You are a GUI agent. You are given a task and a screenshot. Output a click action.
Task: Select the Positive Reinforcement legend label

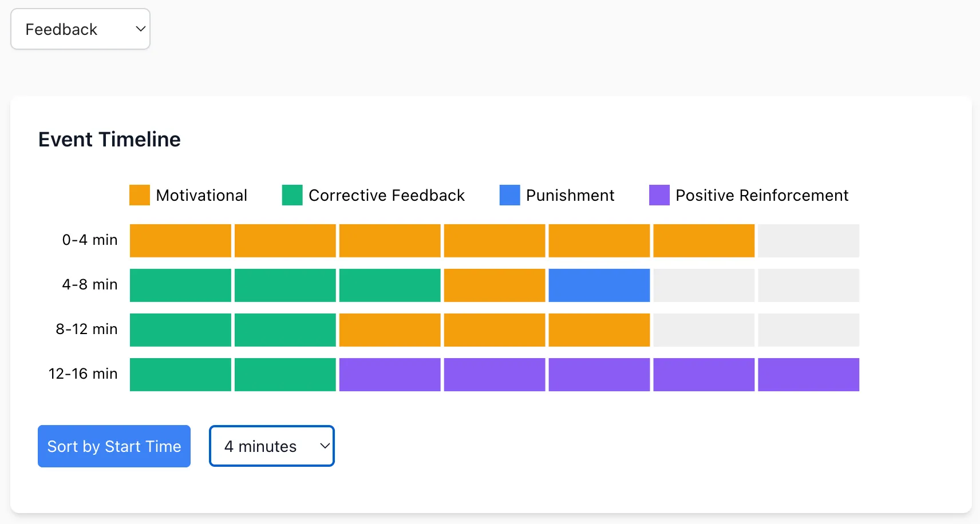(x=761, y=196)
